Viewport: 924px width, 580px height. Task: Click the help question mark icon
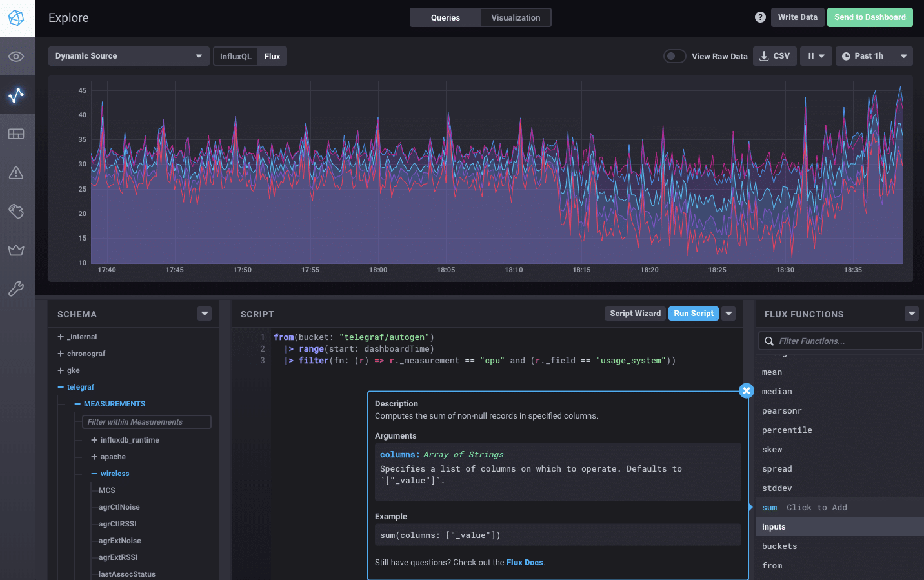pos(760,17)
